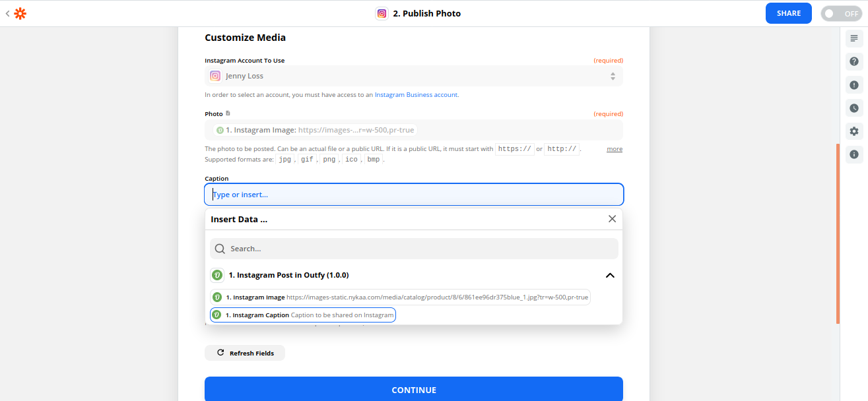Click the Photo field with Instagram Image
Screen dimensions: 868x401
[x=414, y=130]
